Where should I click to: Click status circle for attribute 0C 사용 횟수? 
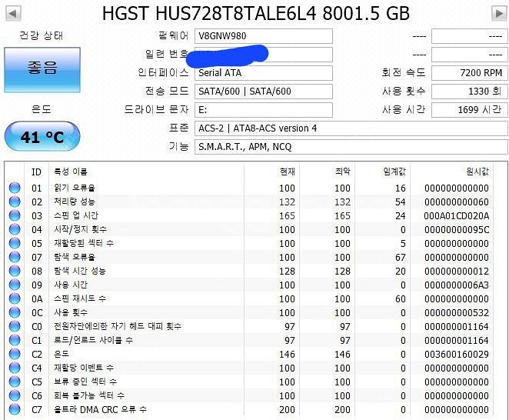pos(15,312)
